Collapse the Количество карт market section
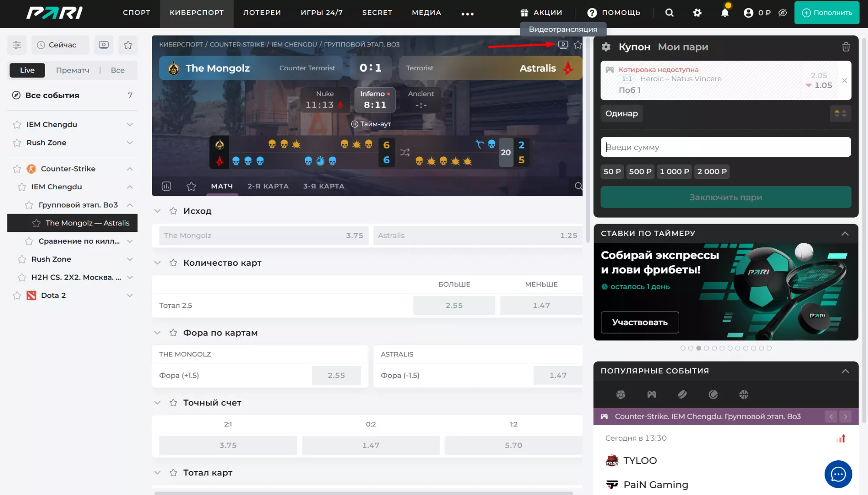The height and width of the screenshot is (495, 868). tap(157, 263)
